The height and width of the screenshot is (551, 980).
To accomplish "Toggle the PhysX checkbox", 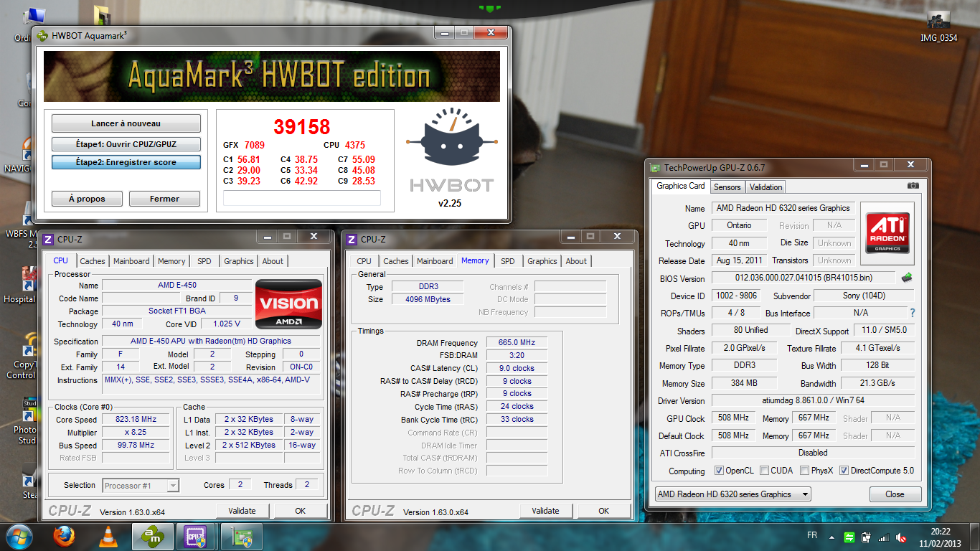I will (x=804, y=471).
